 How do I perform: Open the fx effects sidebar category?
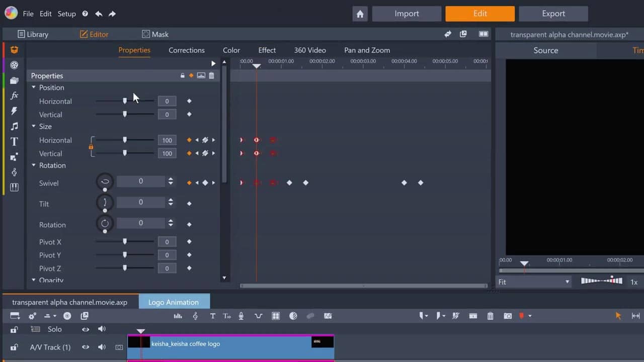14,96
